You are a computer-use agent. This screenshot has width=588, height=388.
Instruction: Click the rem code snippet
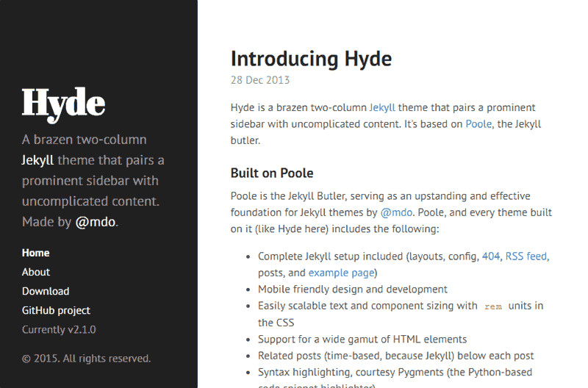(x=492, y=306)
